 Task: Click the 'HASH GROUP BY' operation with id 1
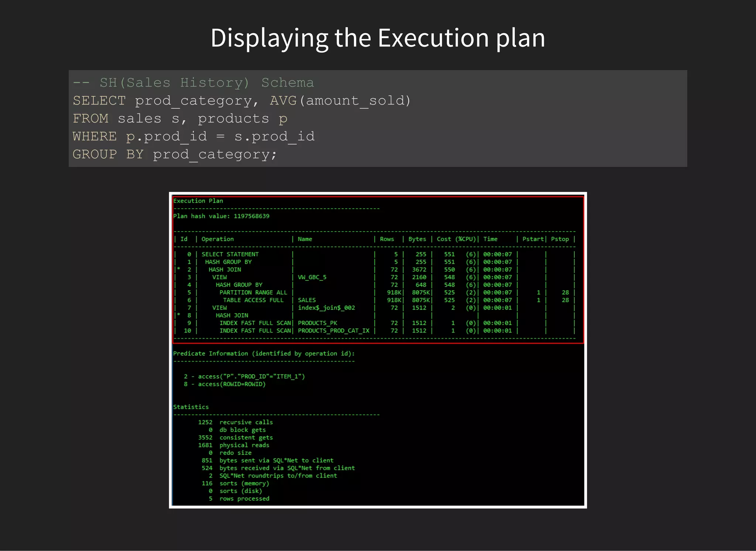point(228,262)
